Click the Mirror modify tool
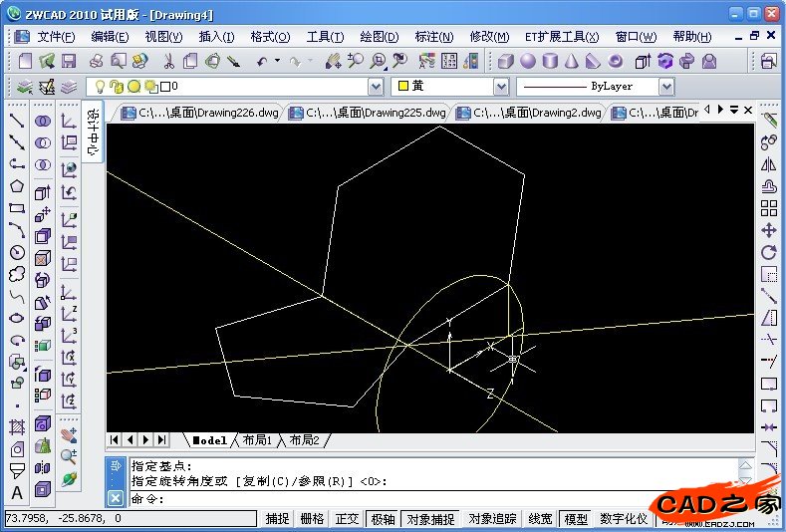Image resolution: width=786 pixels, height=532 pixels. (769, 164)
